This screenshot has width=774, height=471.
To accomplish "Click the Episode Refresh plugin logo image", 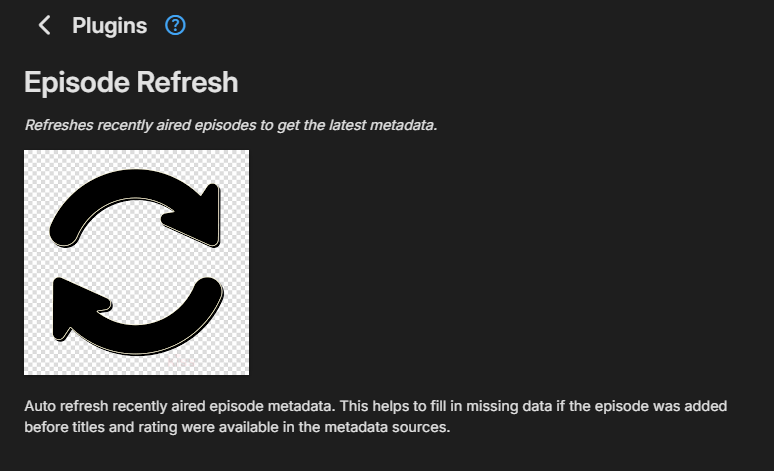I will (136, 262).
